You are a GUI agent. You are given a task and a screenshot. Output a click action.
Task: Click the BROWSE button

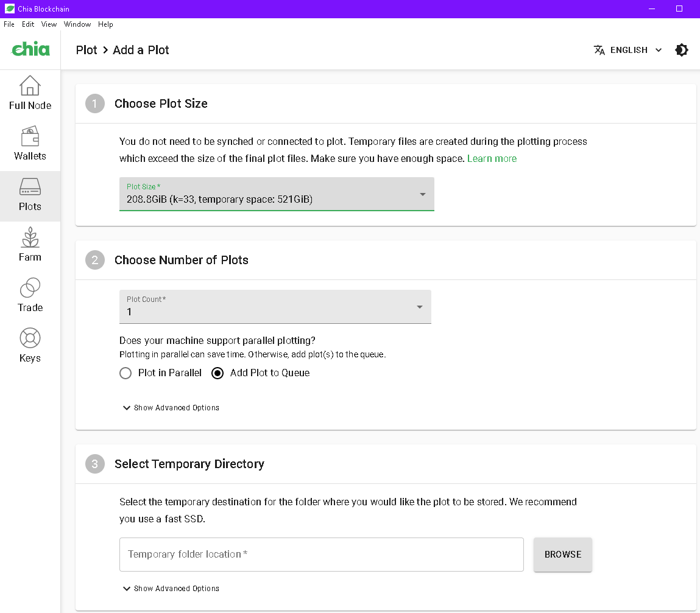(x=562, y=555)
